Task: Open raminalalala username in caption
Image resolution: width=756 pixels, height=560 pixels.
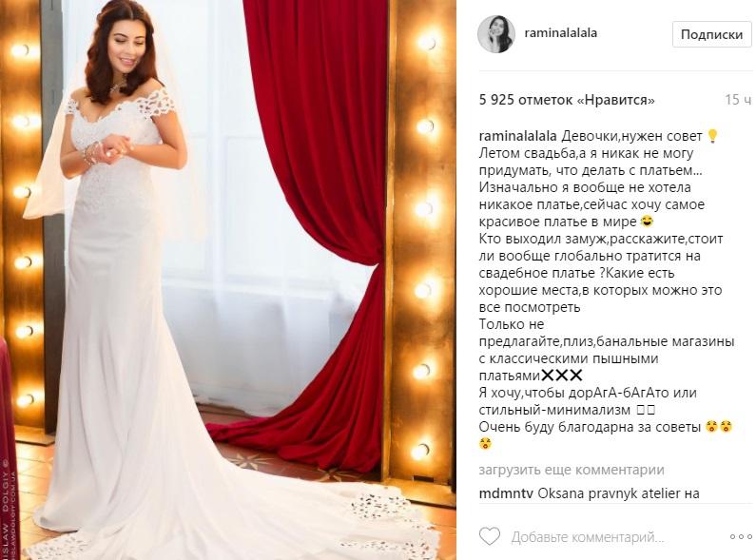Action: 518,136
